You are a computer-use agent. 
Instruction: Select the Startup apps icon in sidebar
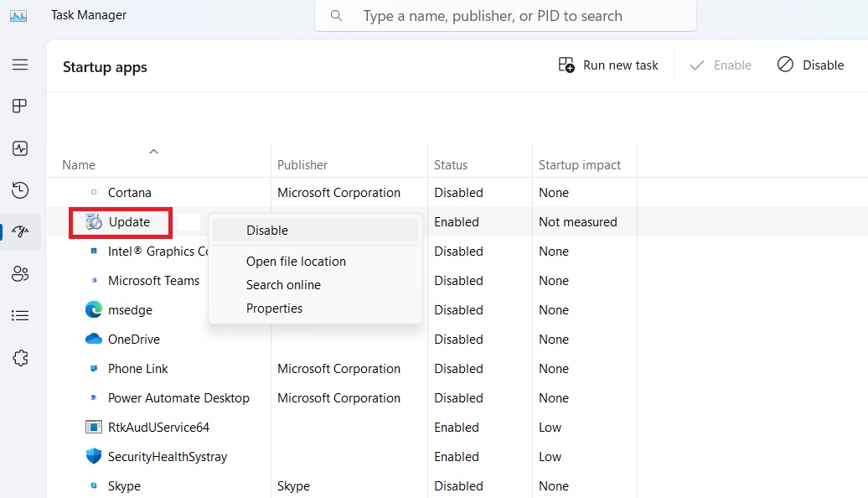tap(21, 232)
